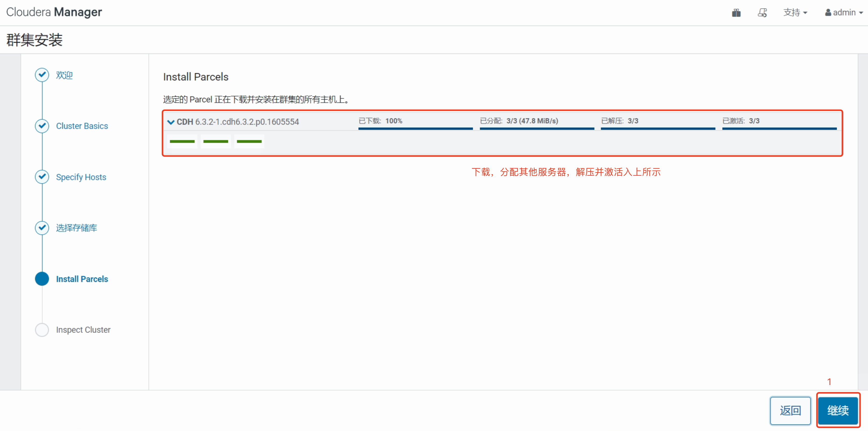Click the first green host status bar
The width and height of the screenshot is (868, 431).
pos(182,141)
